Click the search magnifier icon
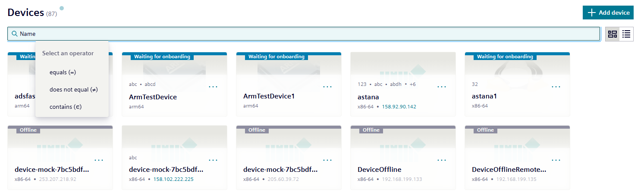Image resolution: width=644 pixels, height=193 pixels. coord(15,34)
